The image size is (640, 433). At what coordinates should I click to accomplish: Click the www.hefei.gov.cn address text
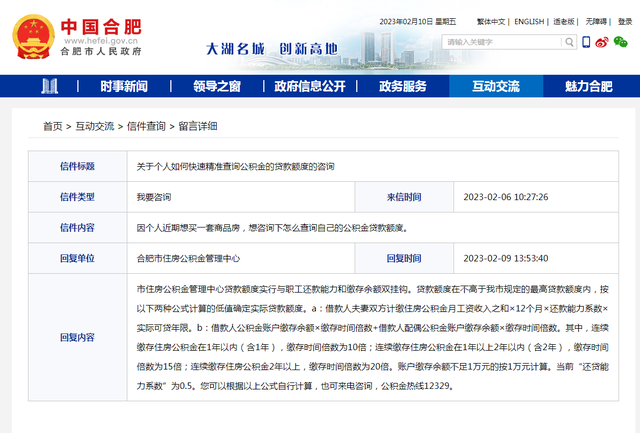coord(101,41)
